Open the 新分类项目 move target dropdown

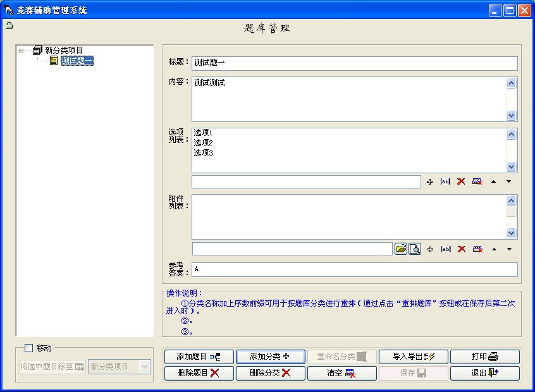tap(144, 367)
